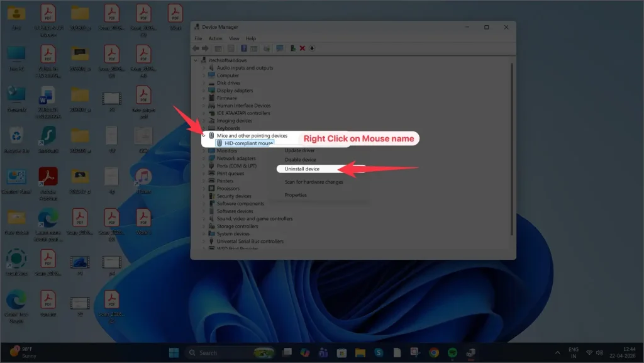Select the Software components category
This screenshot has width=644, height=363.
click(x=241, y=204)
